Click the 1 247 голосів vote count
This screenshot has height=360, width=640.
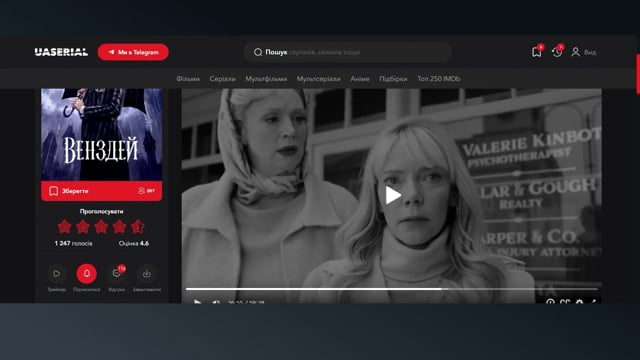(x=73, y=243)
